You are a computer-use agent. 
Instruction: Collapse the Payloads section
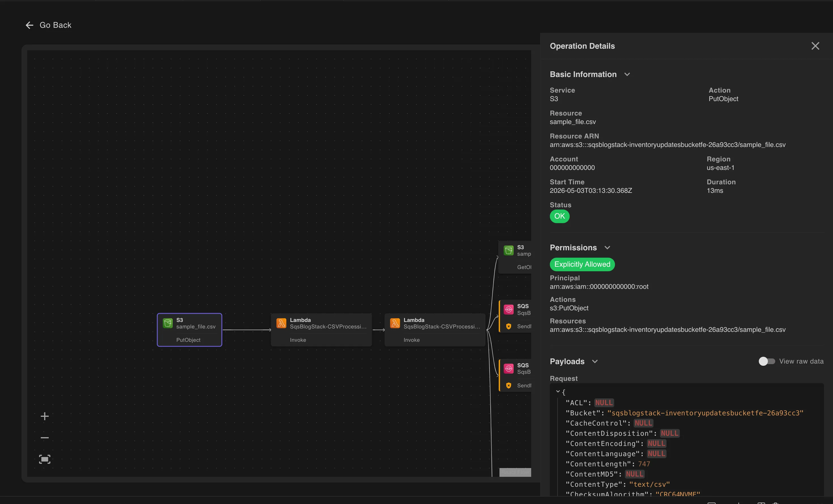click(x=595, y=361)
